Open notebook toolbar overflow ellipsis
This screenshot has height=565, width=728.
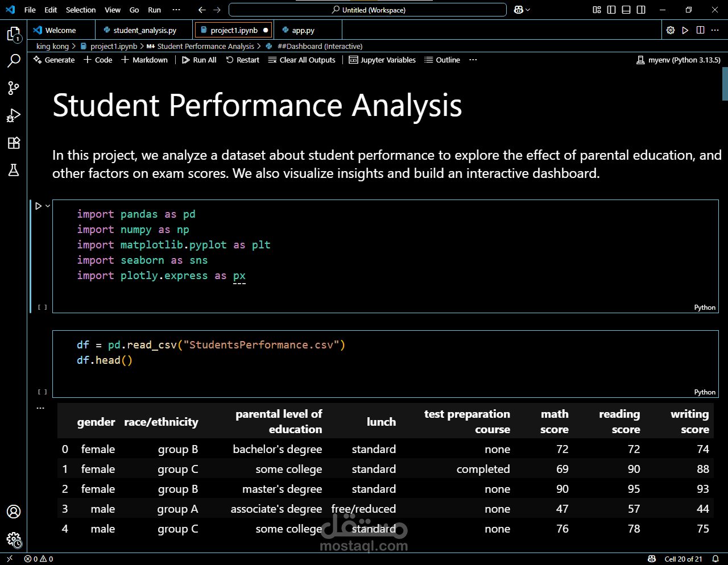click(473, 60)
